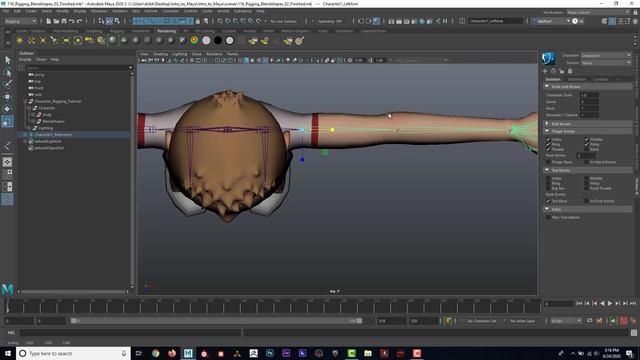640x360 pixels.
Task: Select the Blendshapes node in Outliner
Action: (53, 121)
